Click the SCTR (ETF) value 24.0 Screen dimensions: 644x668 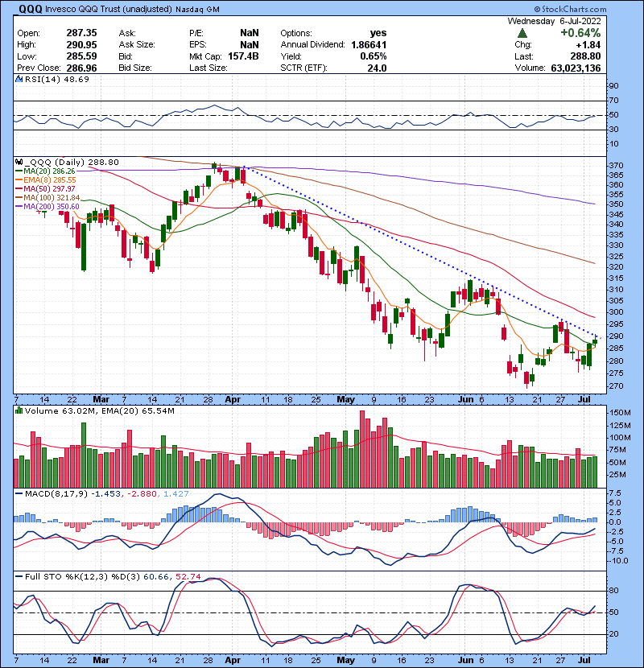tap(377, 68)
